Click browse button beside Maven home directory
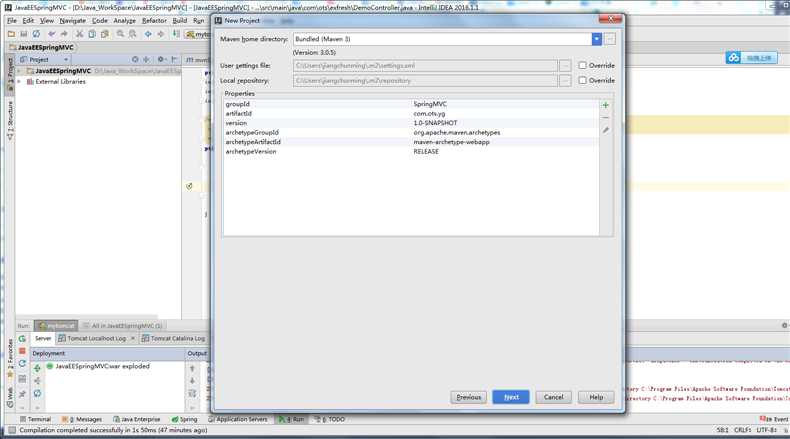 click(610, 39)
